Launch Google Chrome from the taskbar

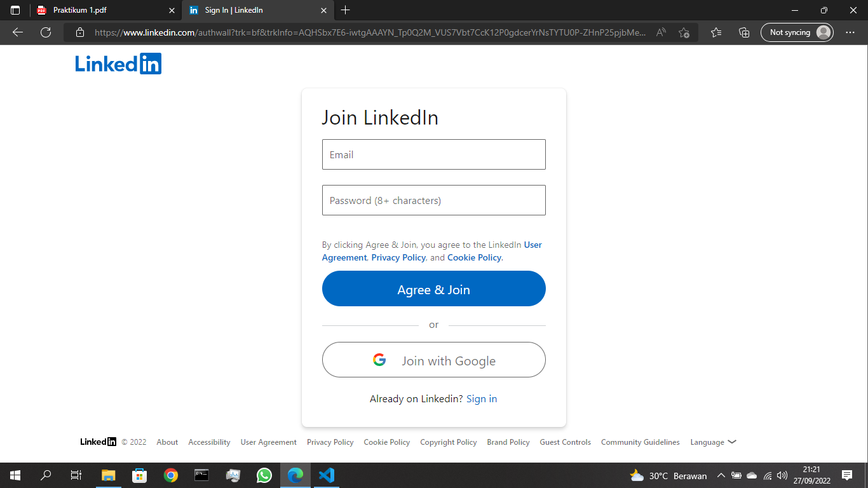coord(170,475)
